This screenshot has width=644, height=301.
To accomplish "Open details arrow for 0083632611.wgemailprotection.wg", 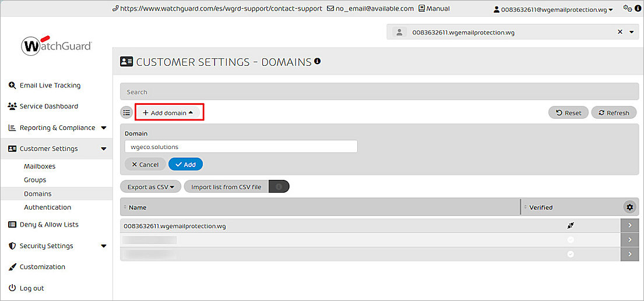I will (629, 225).
